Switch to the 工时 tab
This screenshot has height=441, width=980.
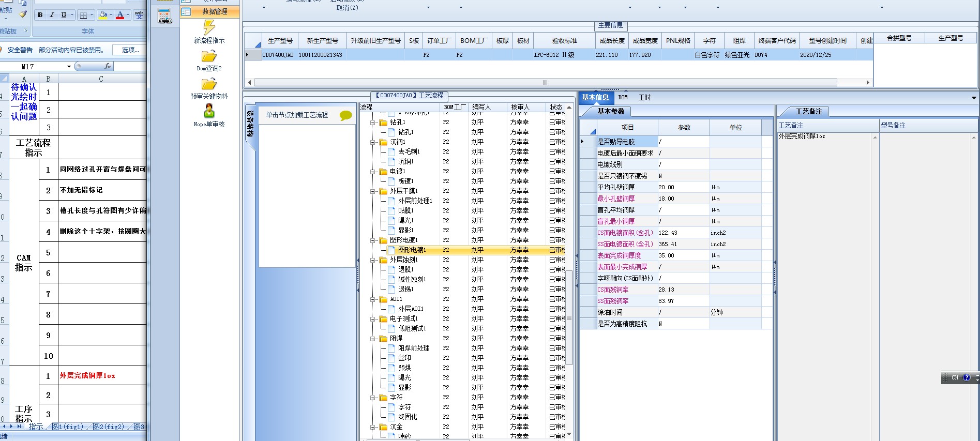click(x=644, y=97)
